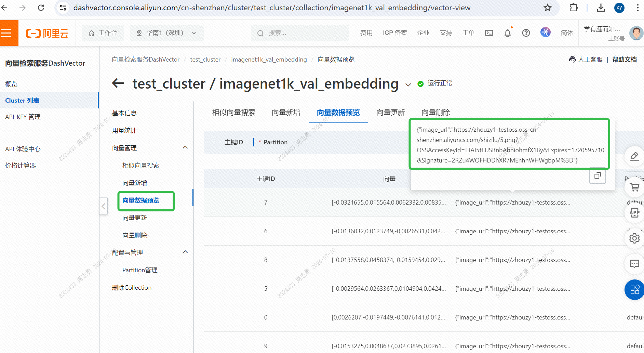Viewport: 644px width, 353px height.
Task: Collapse the 向量管理 section
Action: click(185, 147)
